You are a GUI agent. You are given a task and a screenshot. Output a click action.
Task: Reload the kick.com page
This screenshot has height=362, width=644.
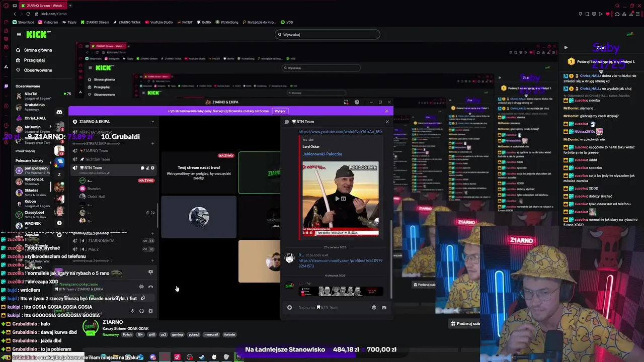pos(28,14)
